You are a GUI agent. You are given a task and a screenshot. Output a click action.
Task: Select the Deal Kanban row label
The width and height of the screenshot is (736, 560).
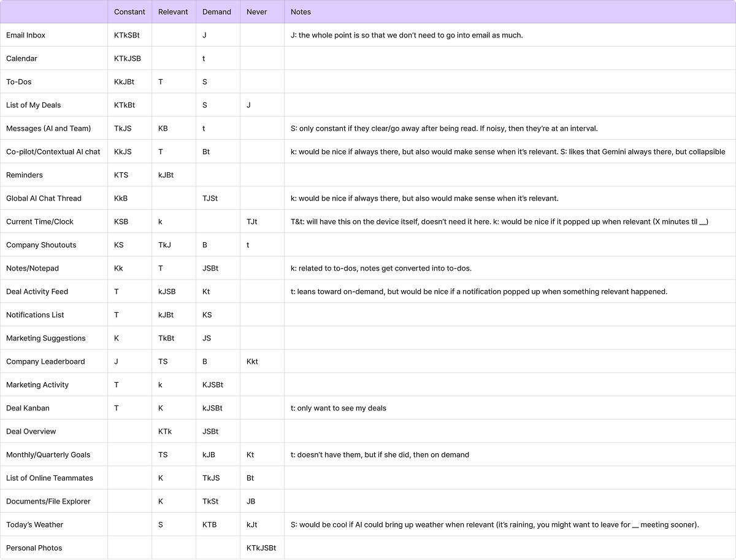click(x=28, y=408)
